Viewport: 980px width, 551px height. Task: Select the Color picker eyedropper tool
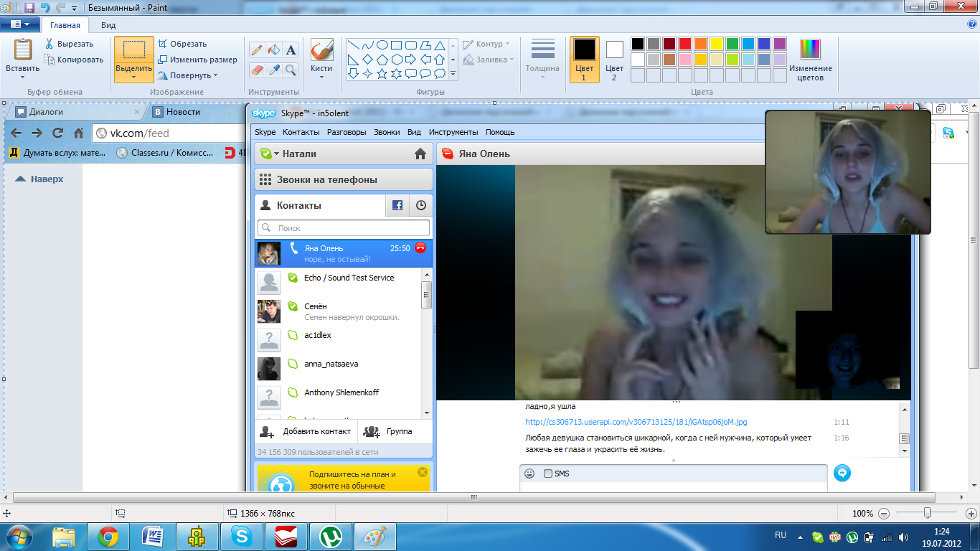273,70
